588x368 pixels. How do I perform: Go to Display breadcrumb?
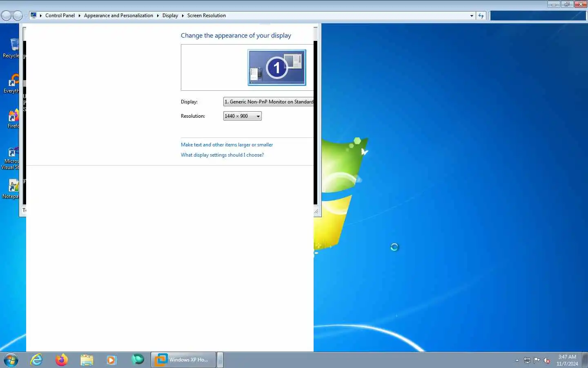(170, 16)
